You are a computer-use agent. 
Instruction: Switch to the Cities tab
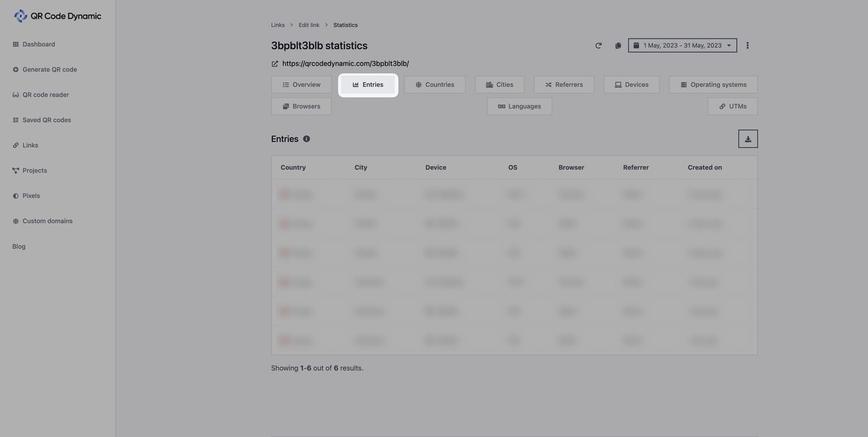[500, 85]
